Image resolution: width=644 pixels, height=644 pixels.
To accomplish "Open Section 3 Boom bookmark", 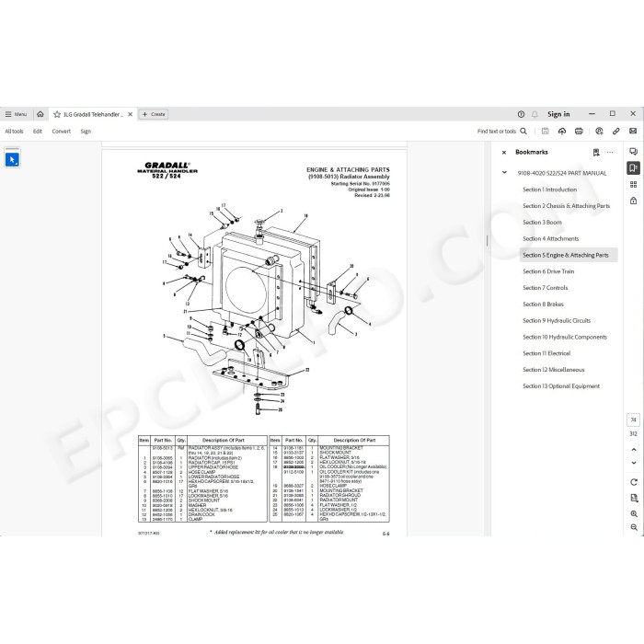I will (542, 223).
